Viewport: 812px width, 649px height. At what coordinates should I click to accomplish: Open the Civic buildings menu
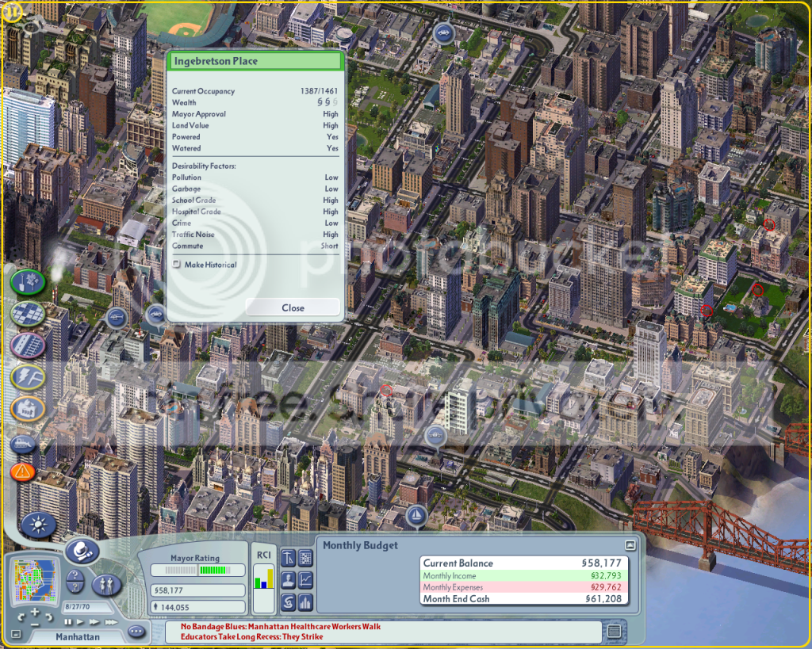pyautogui.click(x=28, y=408)
